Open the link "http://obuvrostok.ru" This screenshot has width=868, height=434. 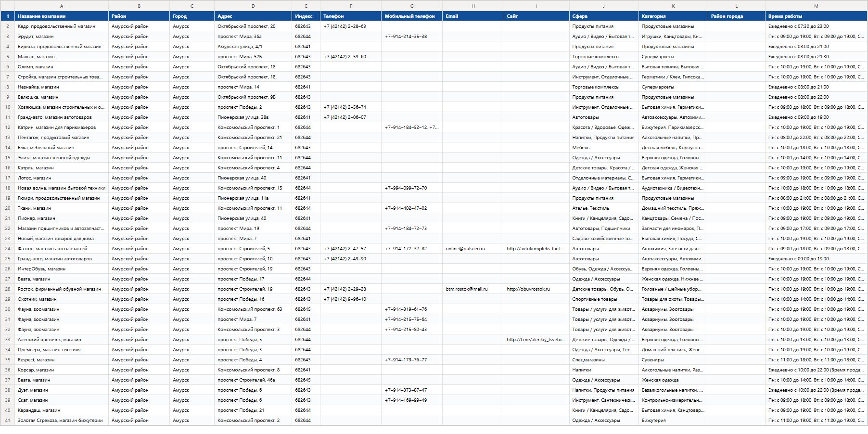point(528,289)
